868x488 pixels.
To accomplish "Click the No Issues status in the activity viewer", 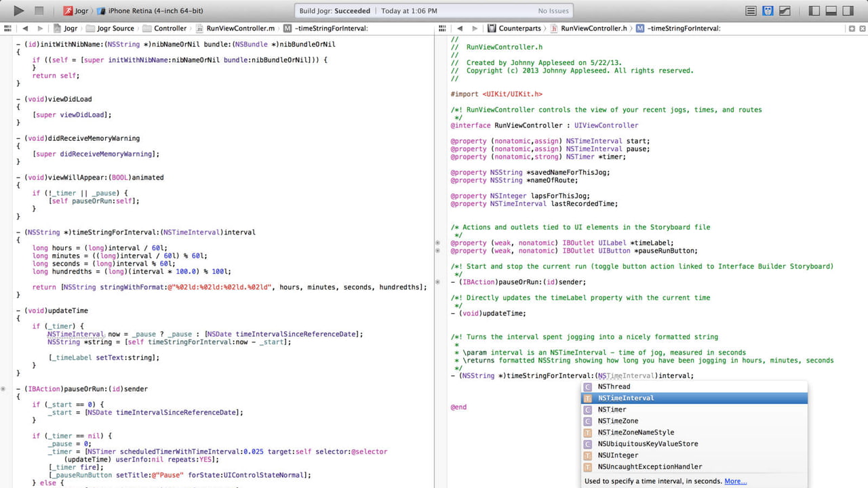I will [553, 11].
